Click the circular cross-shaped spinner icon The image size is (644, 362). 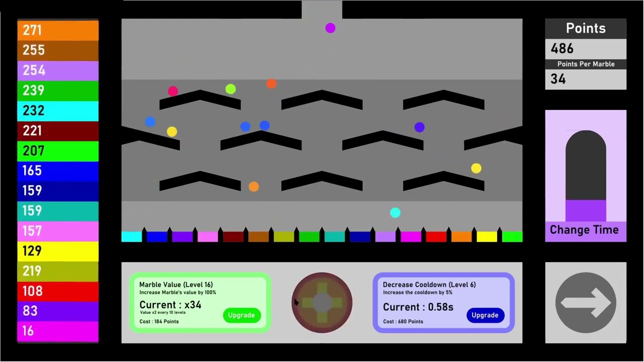tap(322, 303)
